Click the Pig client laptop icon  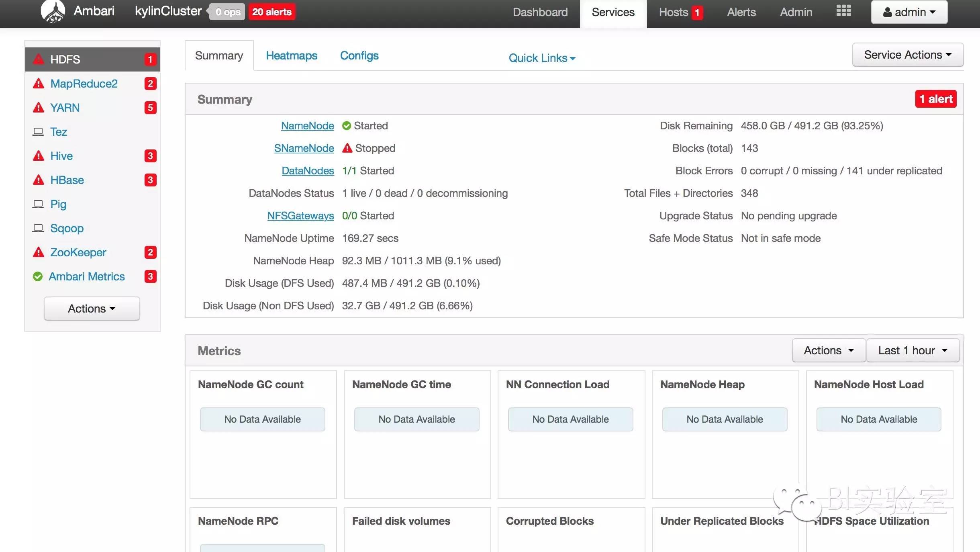point(38,204)
